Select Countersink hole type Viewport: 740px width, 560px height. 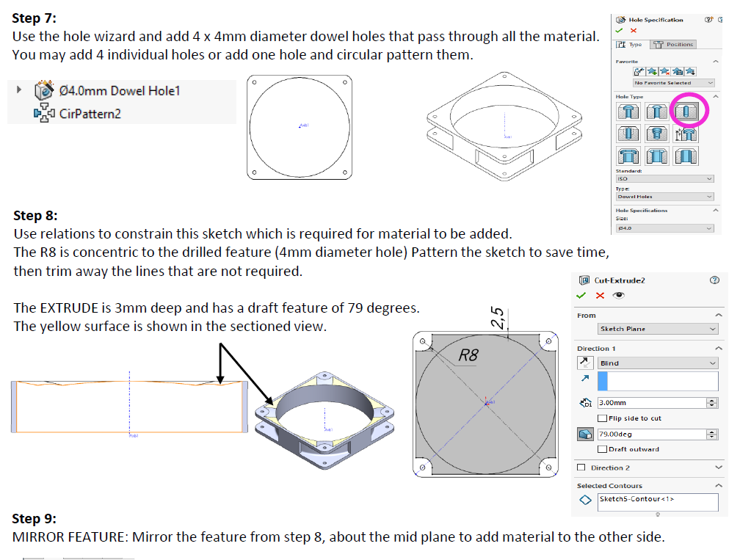pos(657,112)
